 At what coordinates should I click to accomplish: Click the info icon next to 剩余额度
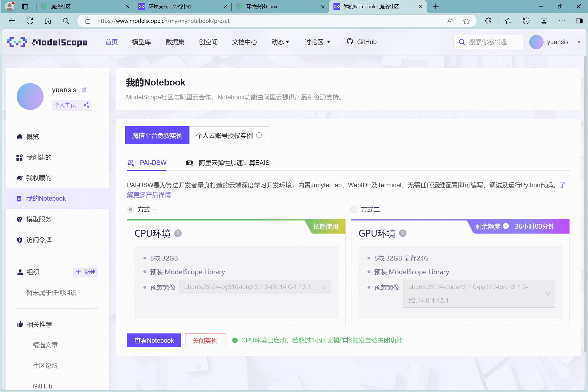pyautogui.click(x=506, y=226)
